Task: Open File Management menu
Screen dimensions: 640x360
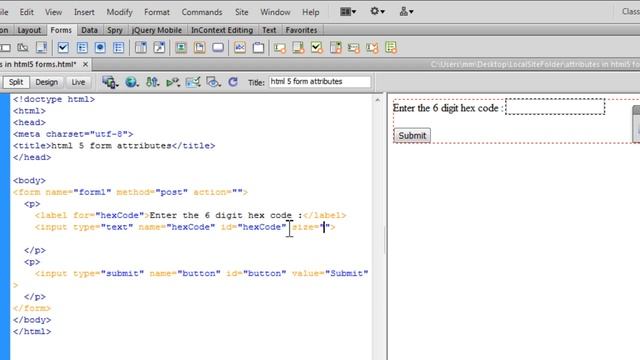Action: (x=153, y=82)
